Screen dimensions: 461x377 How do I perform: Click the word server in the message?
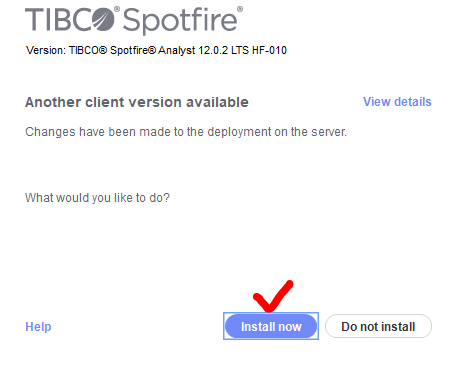click(329, 132)
